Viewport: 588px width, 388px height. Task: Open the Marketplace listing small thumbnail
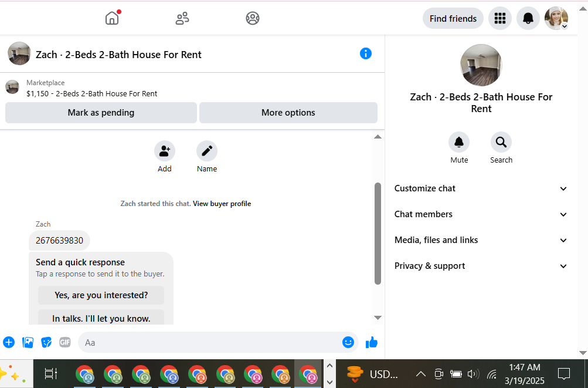click(12, 87)
